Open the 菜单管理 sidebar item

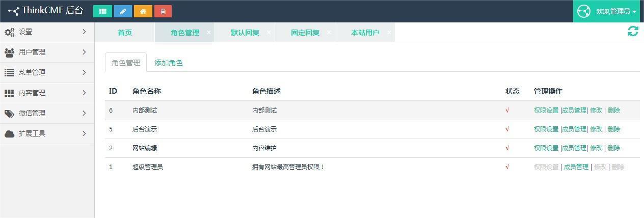pos(47,72)
